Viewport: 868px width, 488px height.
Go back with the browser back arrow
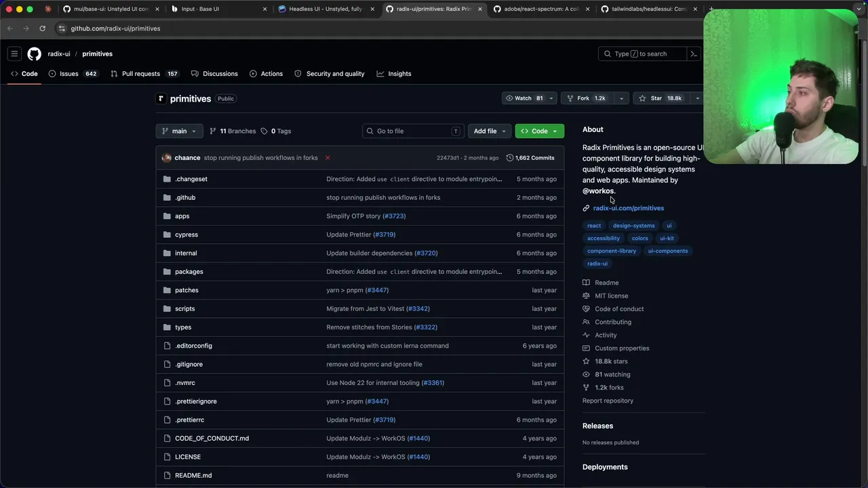point(9,28)
